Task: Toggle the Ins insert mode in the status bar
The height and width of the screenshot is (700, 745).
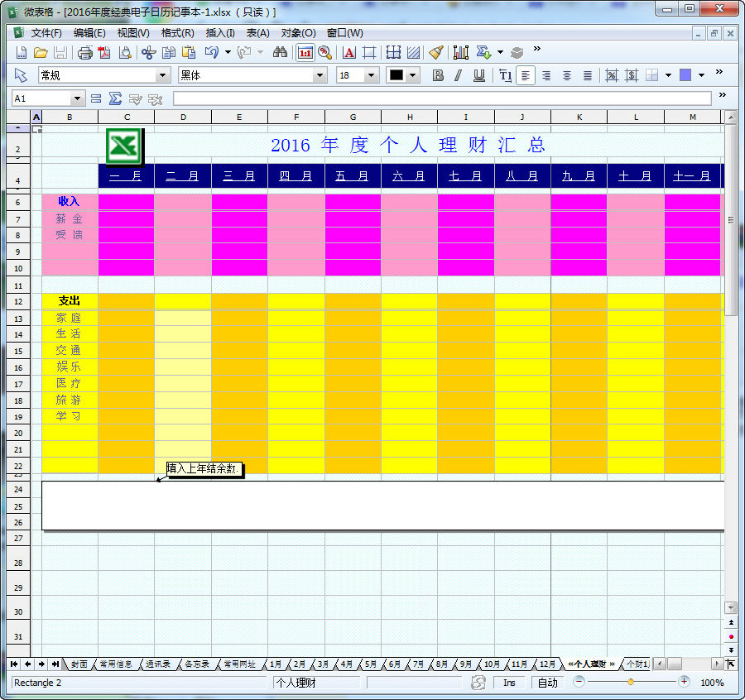Action: click(509, 683)
